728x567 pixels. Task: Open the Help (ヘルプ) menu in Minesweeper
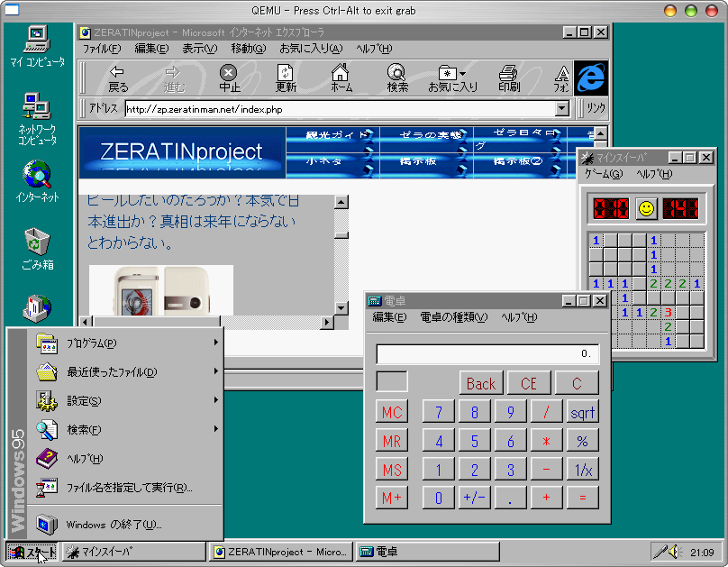coord(654,174)
